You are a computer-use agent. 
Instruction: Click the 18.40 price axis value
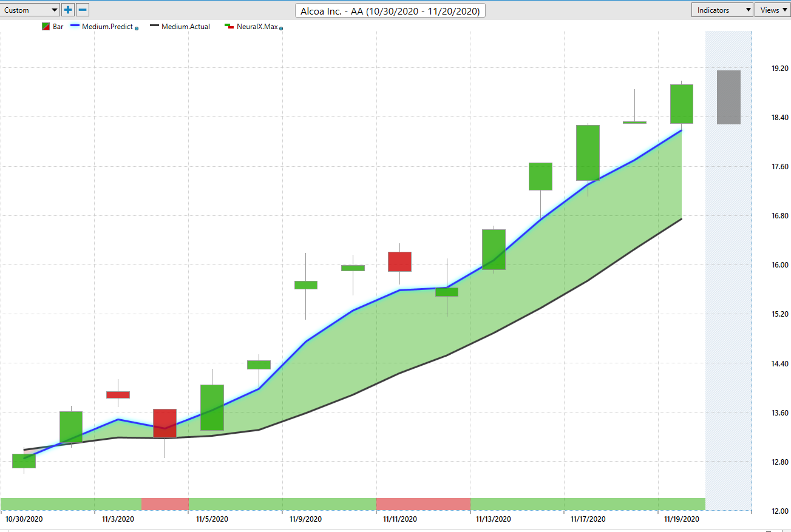coord(779,118)
